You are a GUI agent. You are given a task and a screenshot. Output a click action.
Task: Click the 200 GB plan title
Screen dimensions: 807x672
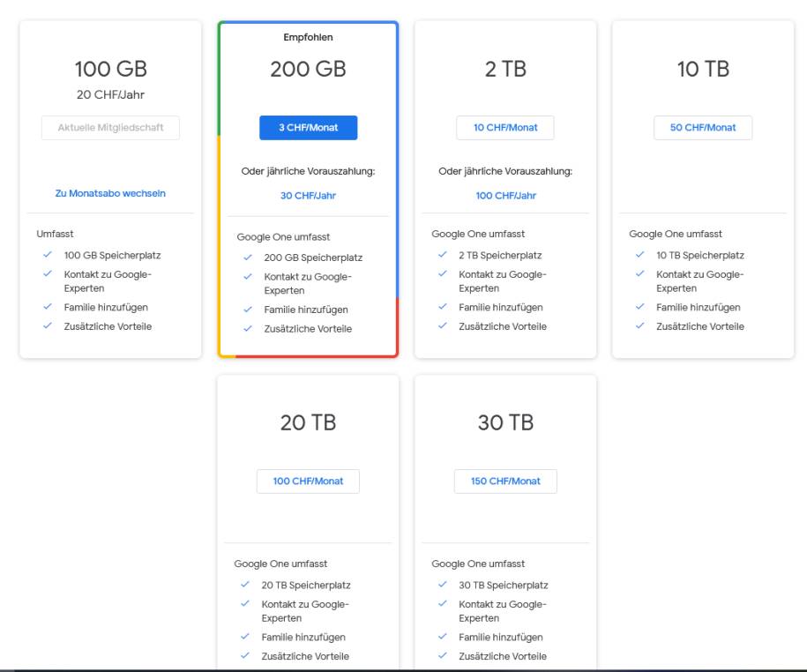click(309, 69)
